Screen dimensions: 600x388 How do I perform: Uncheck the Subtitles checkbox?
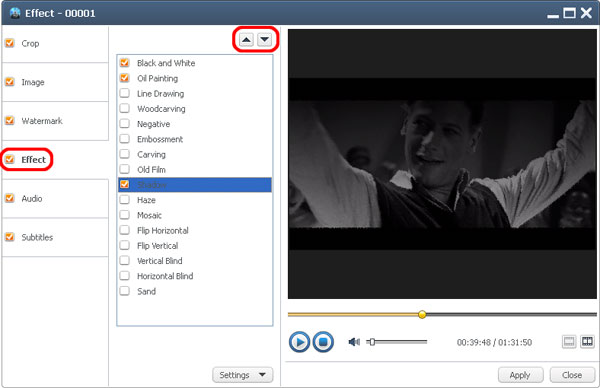coord(10,237)
